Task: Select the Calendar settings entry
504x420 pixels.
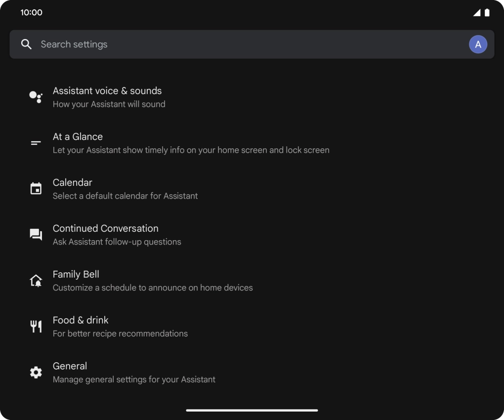Action: [125, 189]
